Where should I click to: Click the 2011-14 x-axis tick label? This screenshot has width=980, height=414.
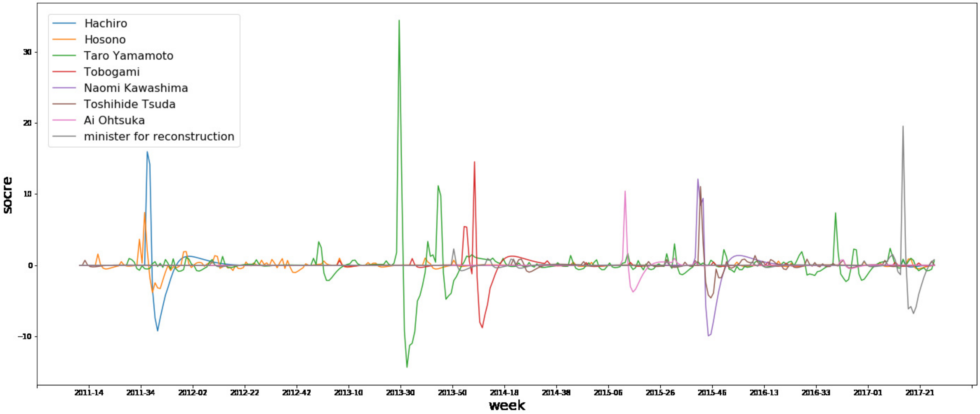89,393
